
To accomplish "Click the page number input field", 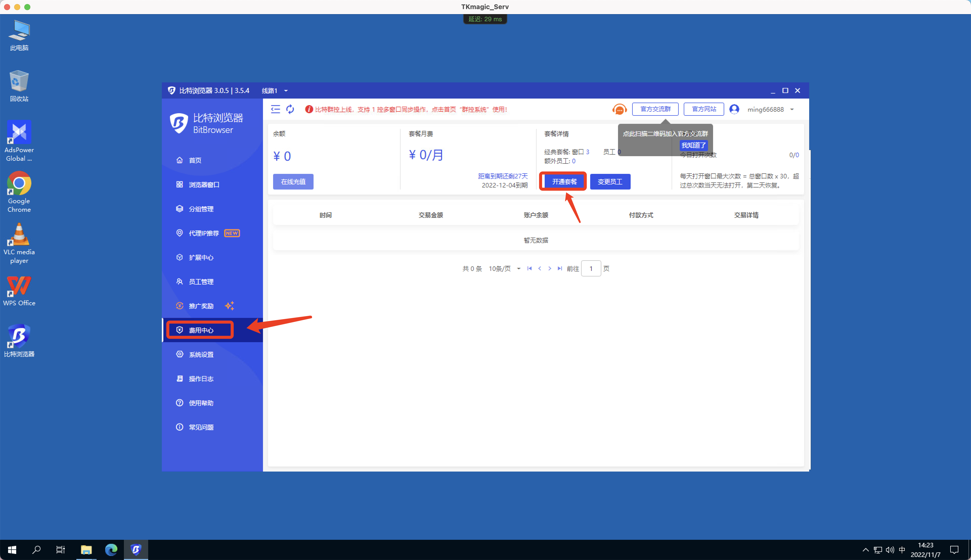I will coord(591,268).
